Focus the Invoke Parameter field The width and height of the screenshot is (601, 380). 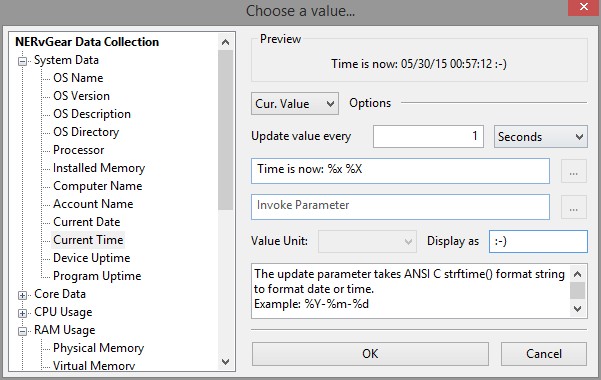(401, 207)
